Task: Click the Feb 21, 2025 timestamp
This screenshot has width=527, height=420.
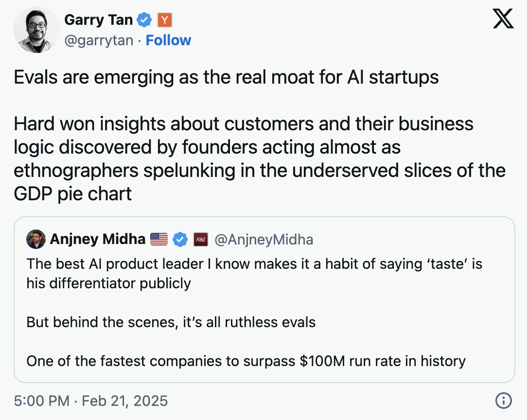Action: pyautogui.click(x=124, y=401)
